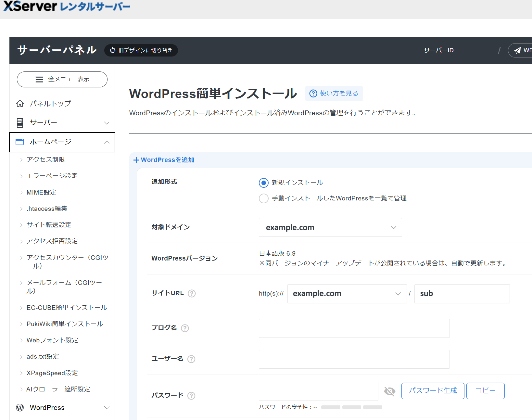Click the paper plane WEB icon top right
Screen dimensions: 532x420
(x=518, y=50)
